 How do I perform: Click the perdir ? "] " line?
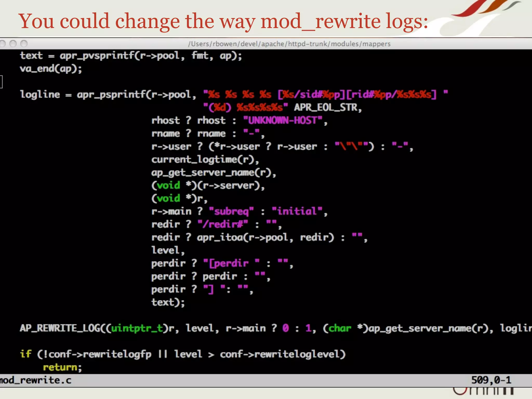pos(202,289)
